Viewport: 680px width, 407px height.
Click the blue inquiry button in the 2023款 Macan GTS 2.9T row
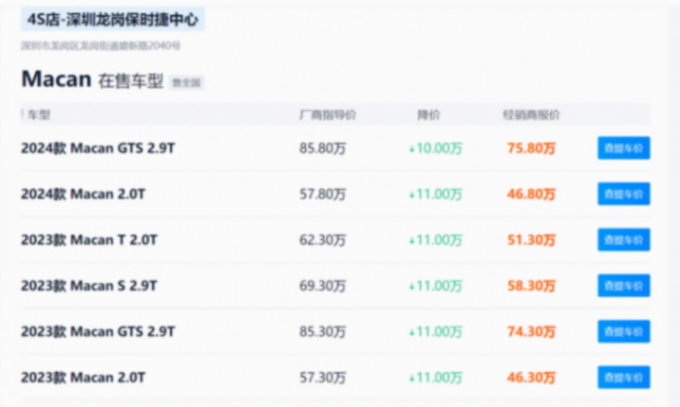[x=624, y=332]
